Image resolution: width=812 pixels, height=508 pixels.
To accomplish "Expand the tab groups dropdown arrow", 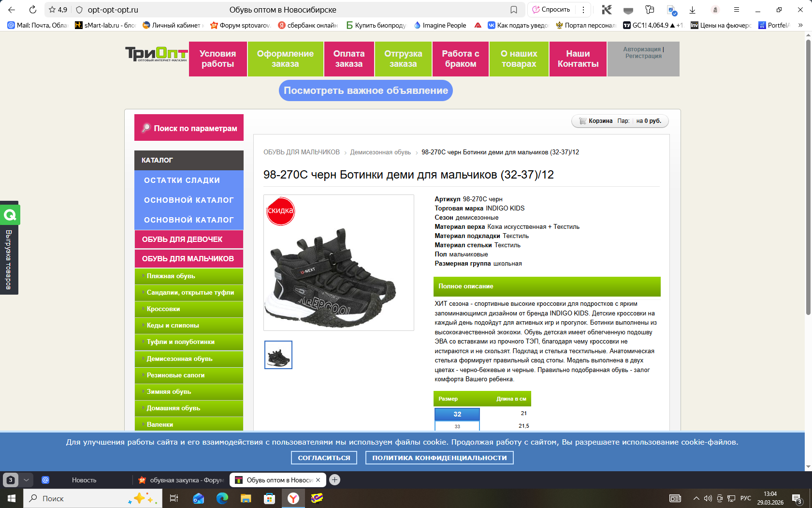I will pyautogui.click(x=26, y=480).
